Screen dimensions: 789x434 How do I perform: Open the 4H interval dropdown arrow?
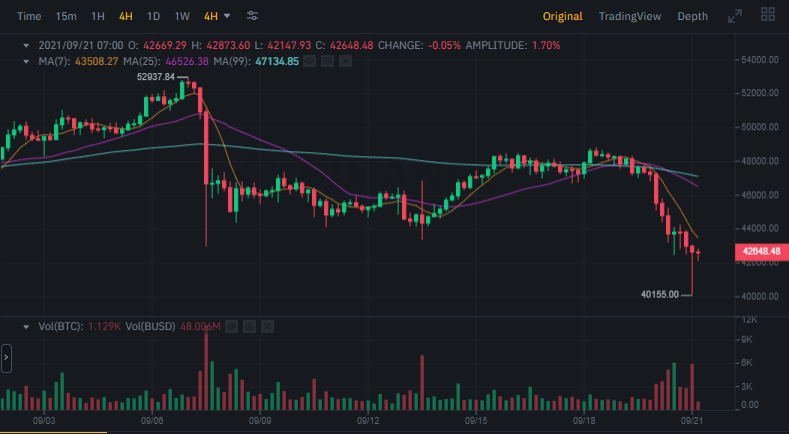coord(227,16)
